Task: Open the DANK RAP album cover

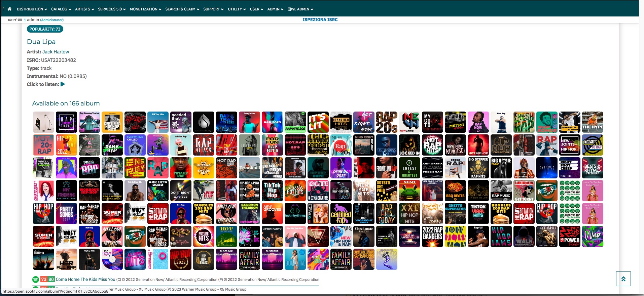Action: 112,145
